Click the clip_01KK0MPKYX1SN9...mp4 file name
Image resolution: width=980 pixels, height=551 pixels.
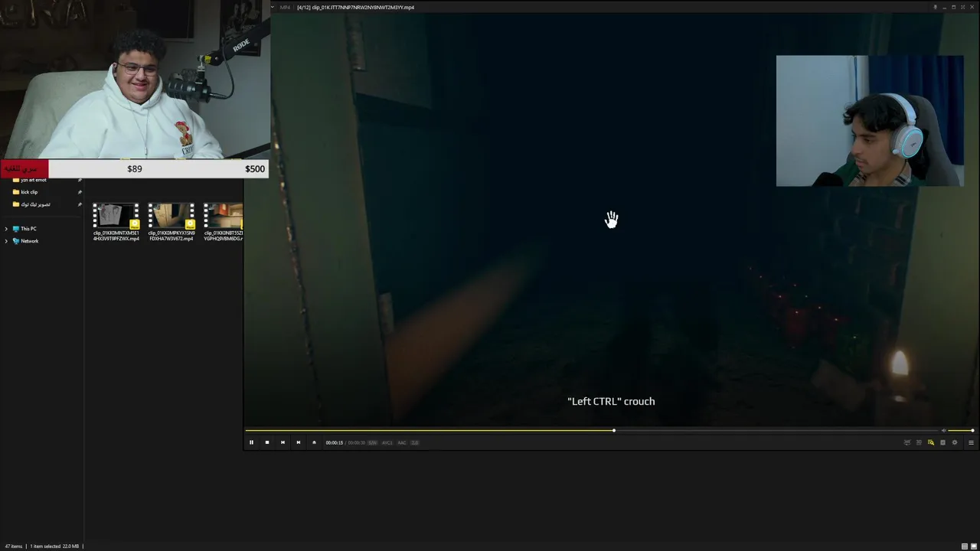click(x=171, y=236)
